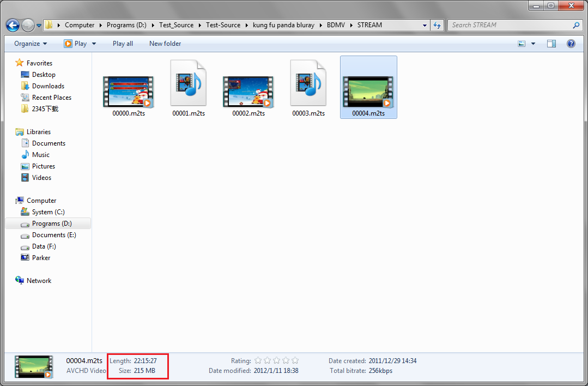Open System (C:) drive

pos(49,212)
